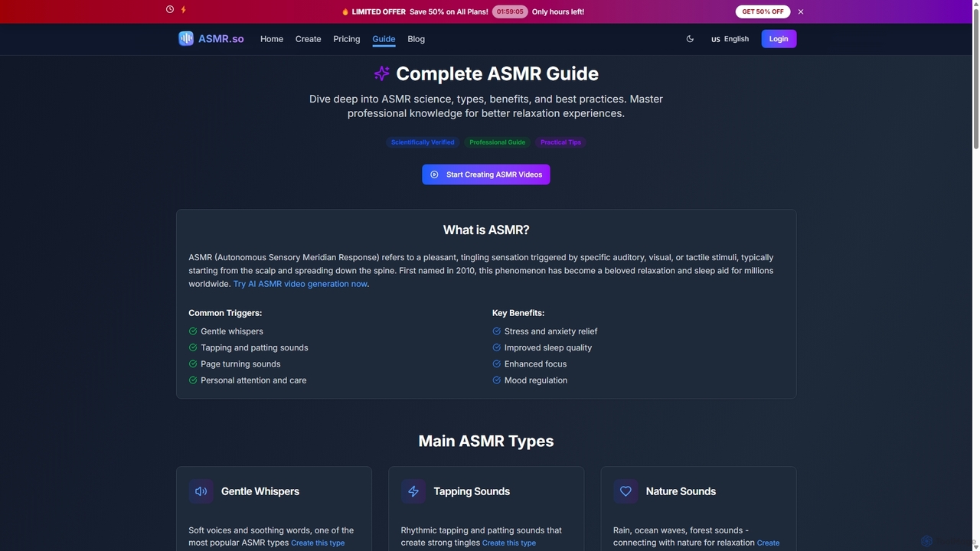980x551 pixels.
Task: Click the sparkle icon beside Complete ASMR Guide
Action: [x=381, y=73]
